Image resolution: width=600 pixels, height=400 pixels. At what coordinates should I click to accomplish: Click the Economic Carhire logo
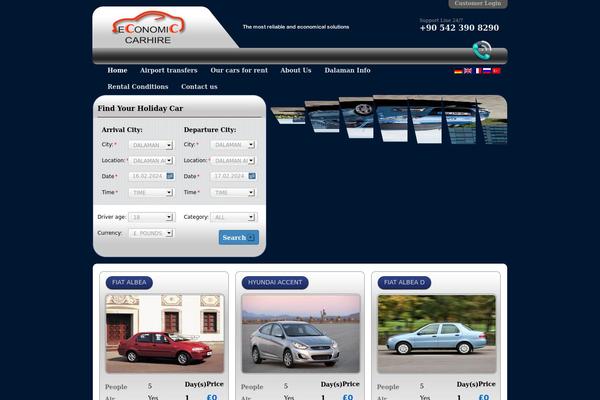(x=148, y=28)
